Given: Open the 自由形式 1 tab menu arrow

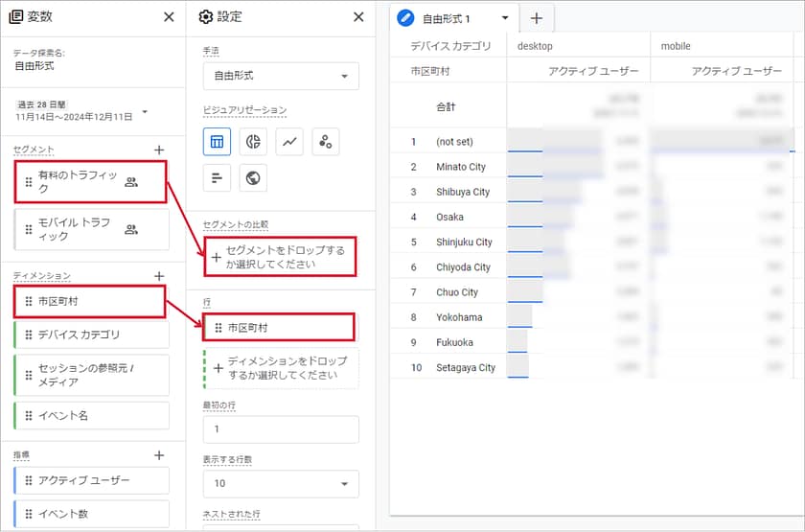Looking at the screenshot, I should [x=505, y=17].
